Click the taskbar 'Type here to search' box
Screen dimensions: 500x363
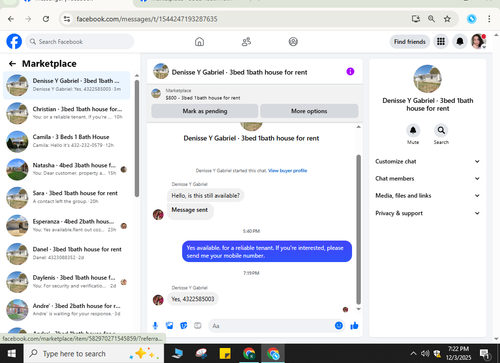94,354
